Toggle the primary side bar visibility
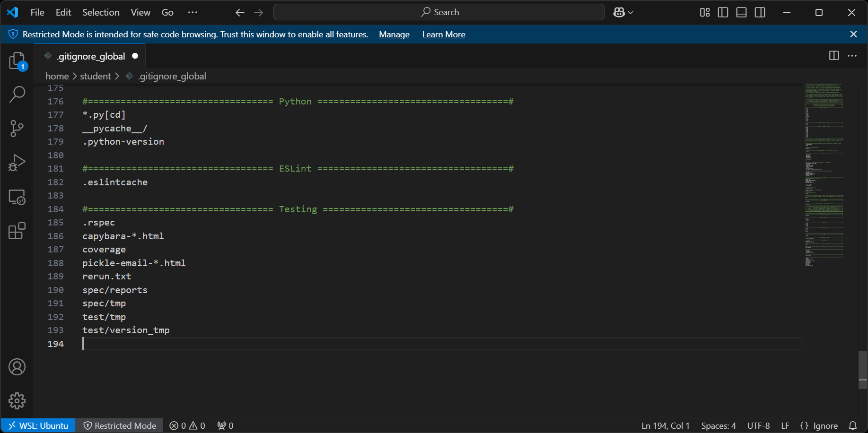868x433 pixels. (x=723, y=12)
